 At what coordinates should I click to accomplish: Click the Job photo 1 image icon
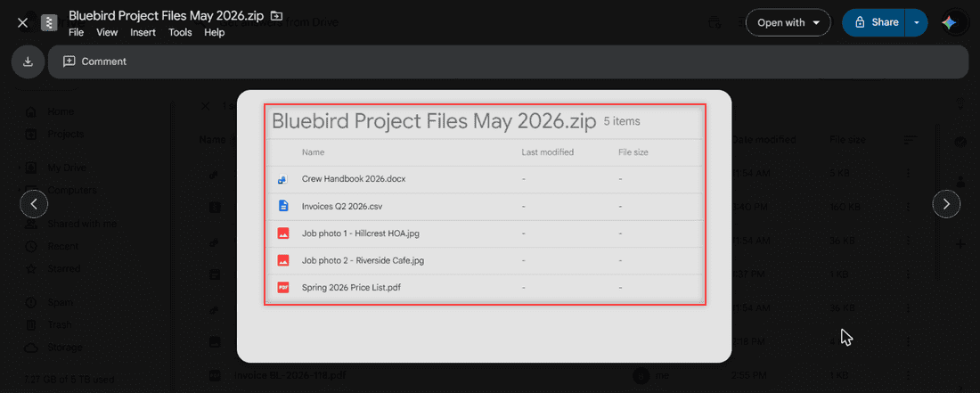[x=283, y=233]
